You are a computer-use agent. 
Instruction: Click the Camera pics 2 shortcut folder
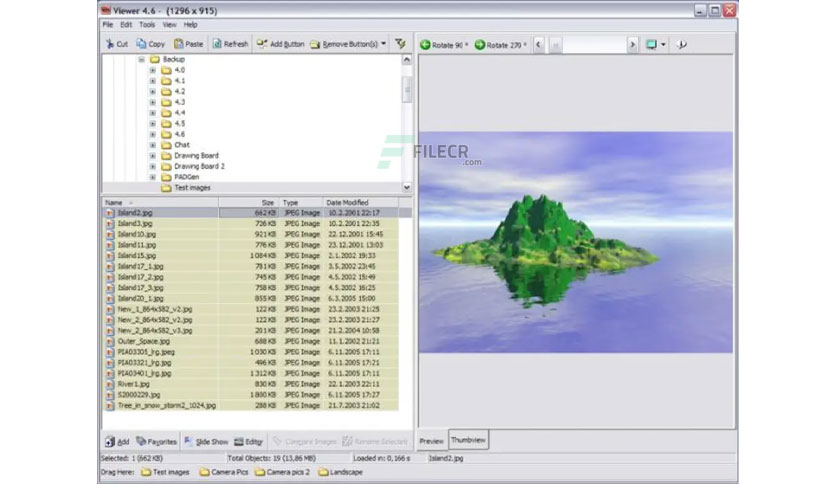282,472
